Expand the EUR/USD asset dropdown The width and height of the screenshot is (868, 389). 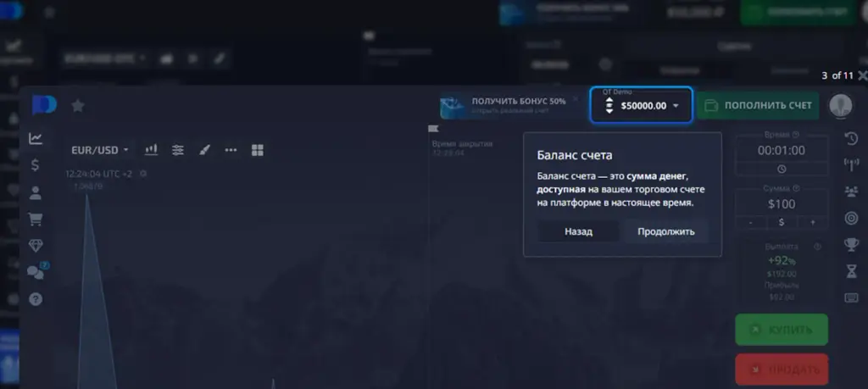tap(100, 150)
